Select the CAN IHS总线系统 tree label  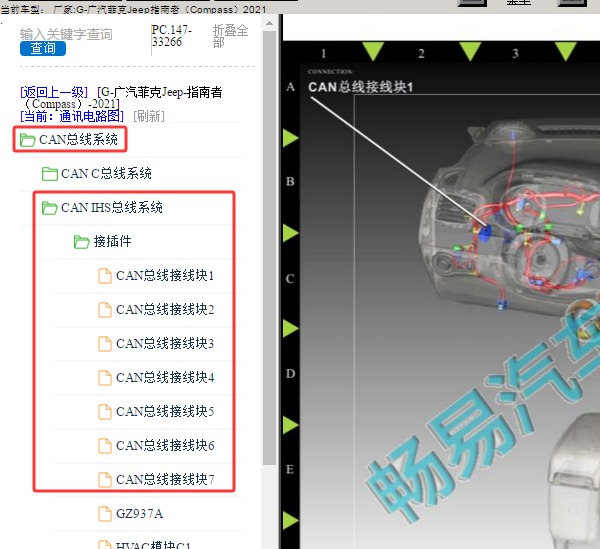(112, 208)
